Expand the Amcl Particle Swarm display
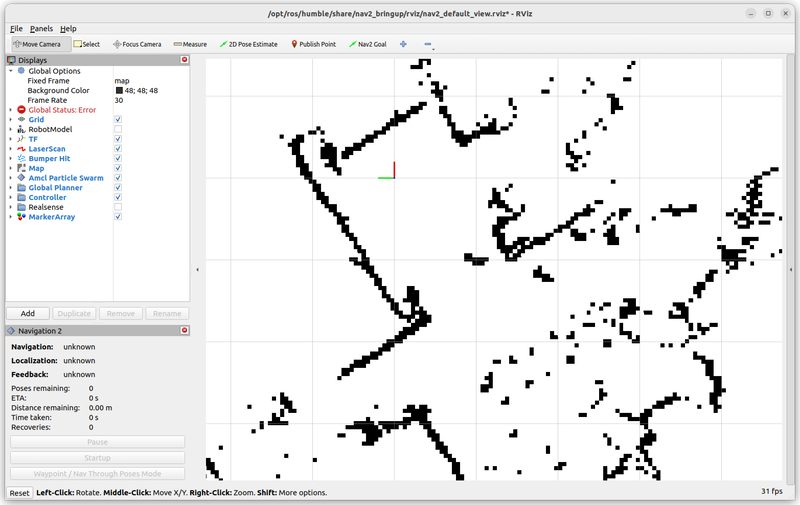The height and width of the screenshot is (505, 800). point(10,178)
